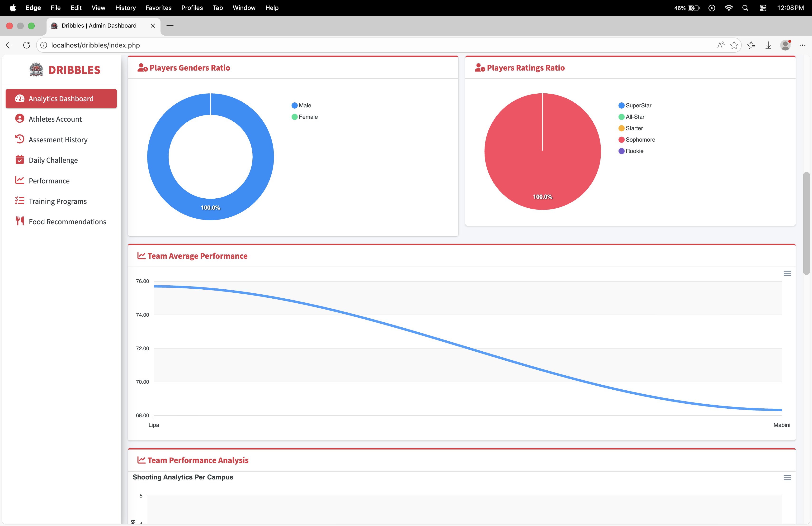The width and height of the screenshot is (812, 526).
Task: Click the Food Recommendations utensils icon
Action: [20, 221]
